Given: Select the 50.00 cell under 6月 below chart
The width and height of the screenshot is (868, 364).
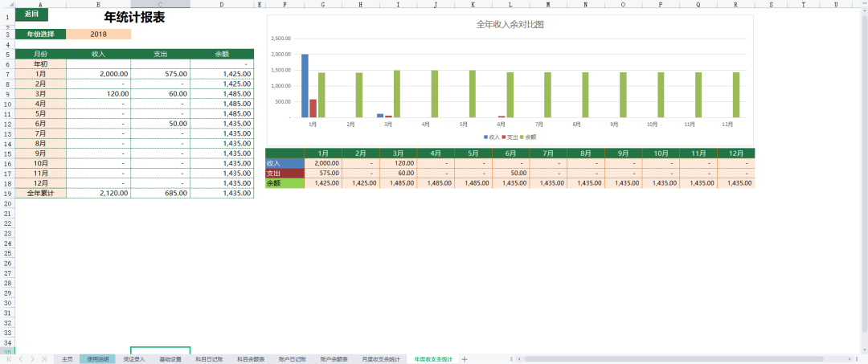Looking at the screenshot, I should click(510, 173).
